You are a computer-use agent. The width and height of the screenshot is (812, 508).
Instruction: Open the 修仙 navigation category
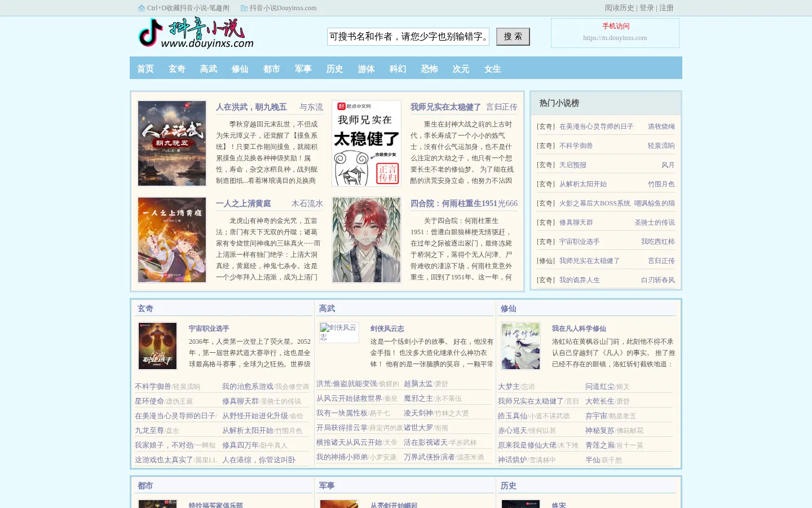pyautogui.click(x=240, y=68)
